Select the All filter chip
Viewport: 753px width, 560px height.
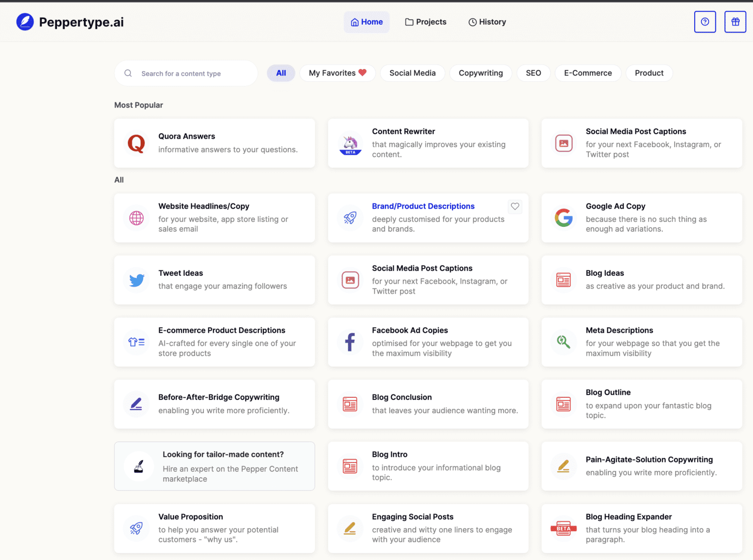tap(281, 73)
